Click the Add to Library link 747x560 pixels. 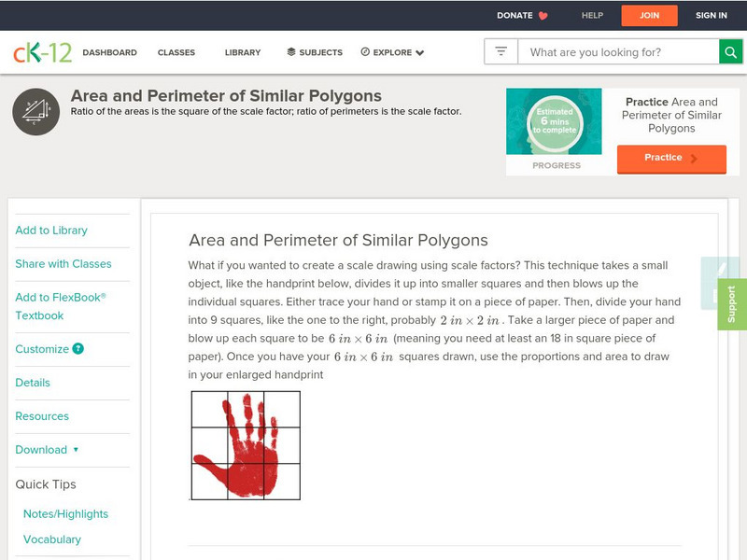point(51,231)
